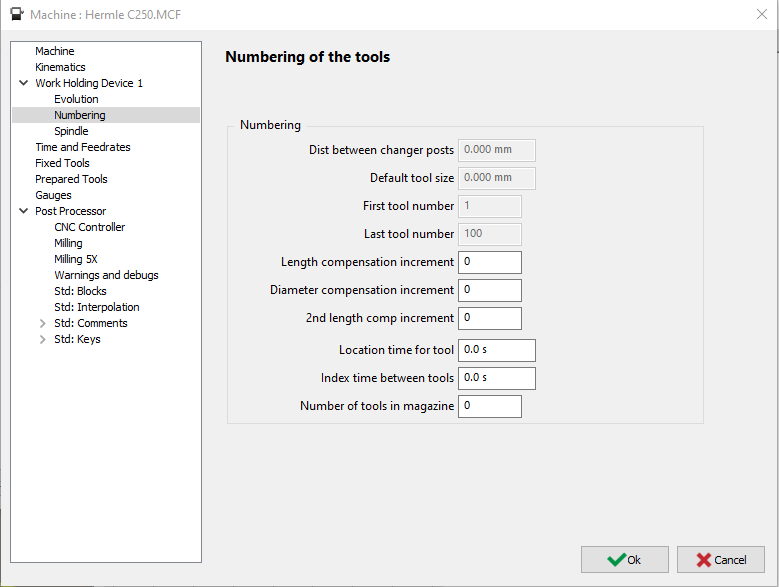779x587 pixels.
Task: Open Warnings and debugs page
Action: click(106, 275)
